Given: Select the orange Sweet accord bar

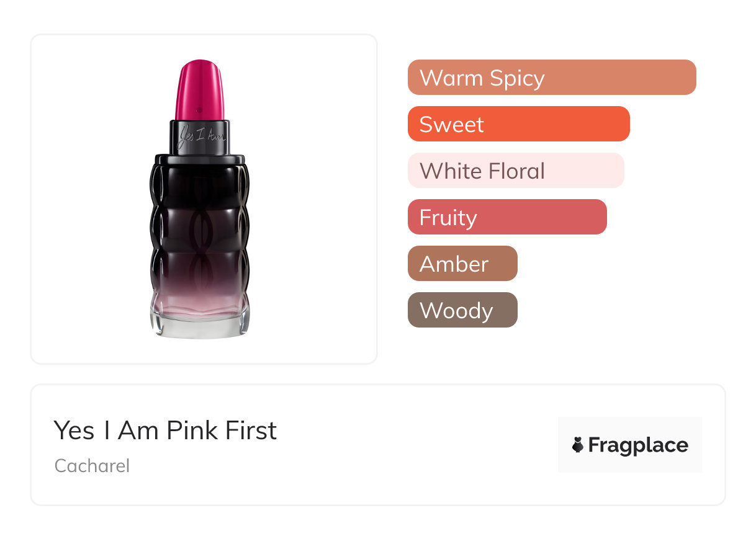Looking at the screenshot, I should click(x=519, y=124).
